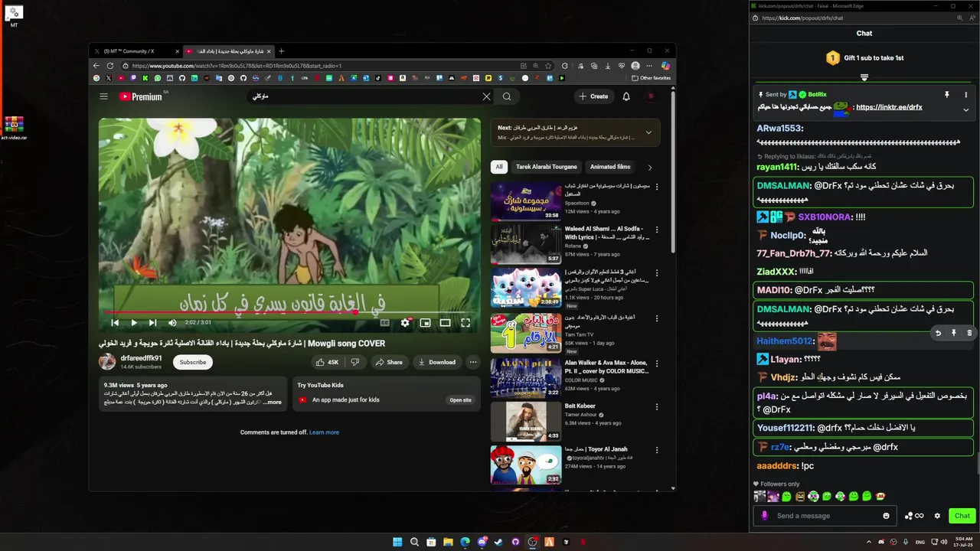Expand video description with more link
The image size is (980, 551).
click(272, 402)
